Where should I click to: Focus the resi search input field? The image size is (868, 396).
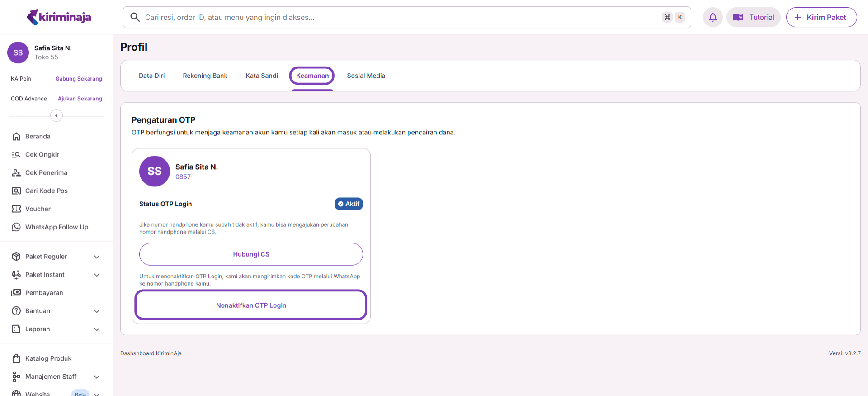(x=398, y=18)
